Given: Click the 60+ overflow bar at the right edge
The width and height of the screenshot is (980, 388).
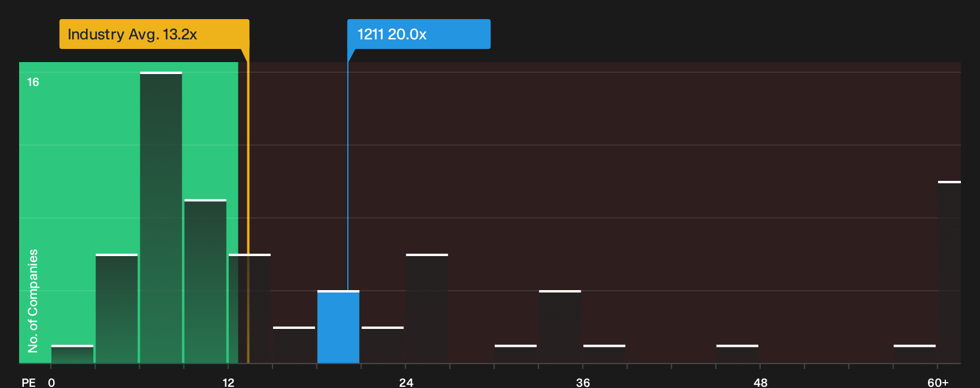Looking at the screenshot, I should pyautogui.click(x=950, y=272).
